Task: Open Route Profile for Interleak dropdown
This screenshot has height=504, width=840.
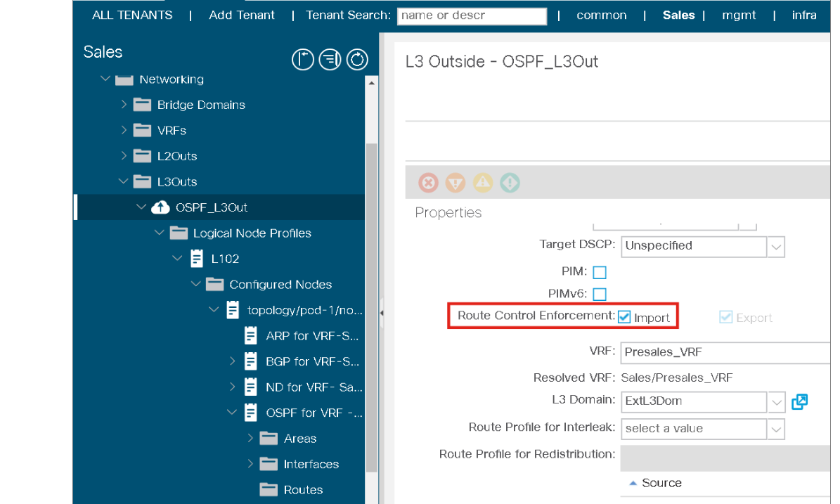Action: [x=776, y=429]
